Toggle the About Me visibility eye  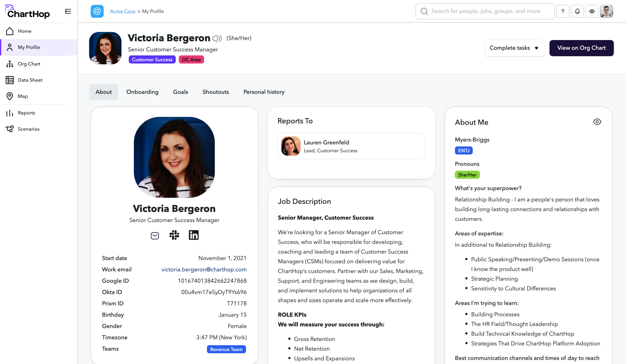pyautogui.click(x=597, y=122)
